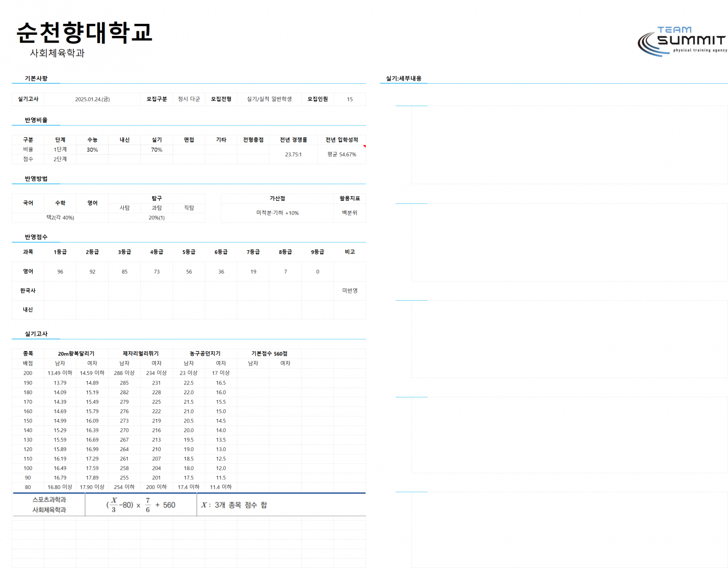Click the 20%(1) cell
Image resolution: width=728 pixels, height=568 pixels.
coord(157,218)
